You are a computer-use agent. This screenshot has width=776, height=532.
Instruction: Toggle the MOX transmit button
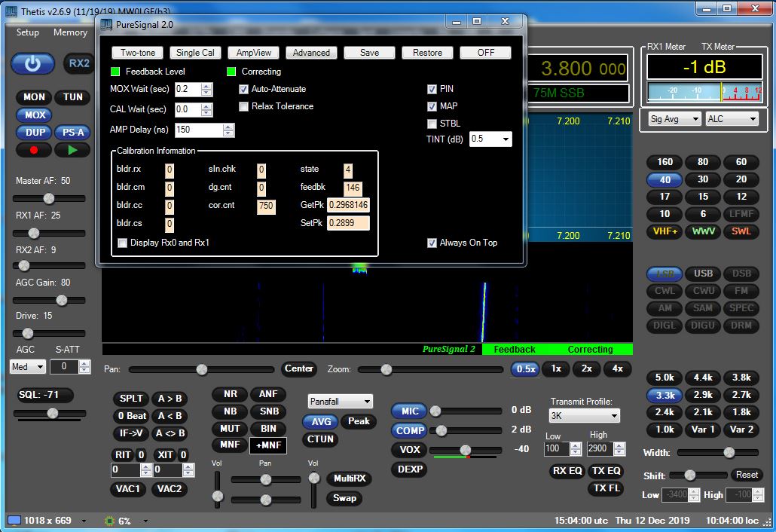coord(34,115)
